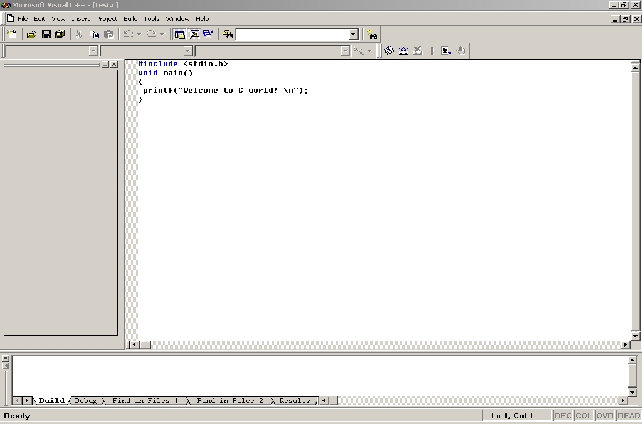Click the editor vertical scrollbar down arrow
The image size is (642, 424).
(x=635, y=335)
